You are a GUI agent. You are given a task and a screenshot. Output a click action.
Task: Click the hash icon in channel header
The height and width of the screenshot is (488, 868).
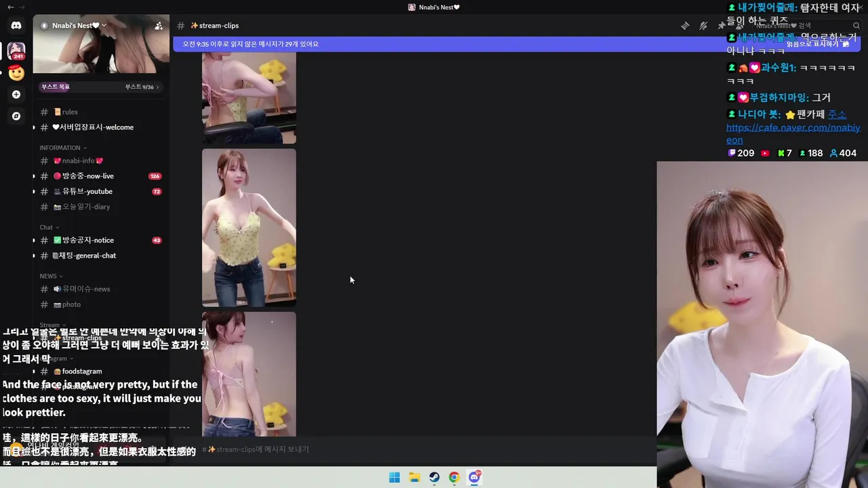click(x=180, y=26)
